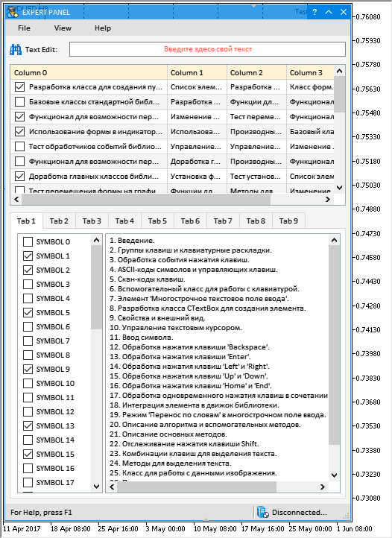Screen dimensions: 392x538
Task: Open the Help menu
Action: pos(103,28)
